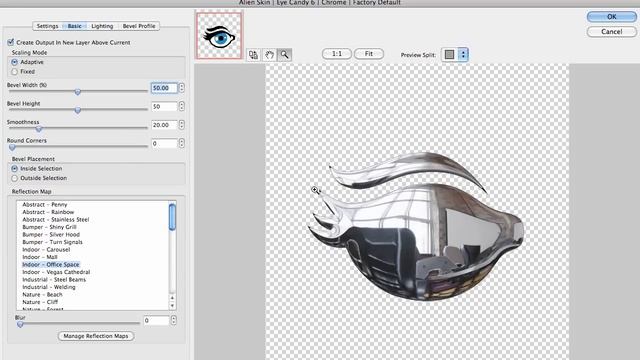640x360 pixels.
Task: Click the Bevel Height value field
Action: pos(164,107)
